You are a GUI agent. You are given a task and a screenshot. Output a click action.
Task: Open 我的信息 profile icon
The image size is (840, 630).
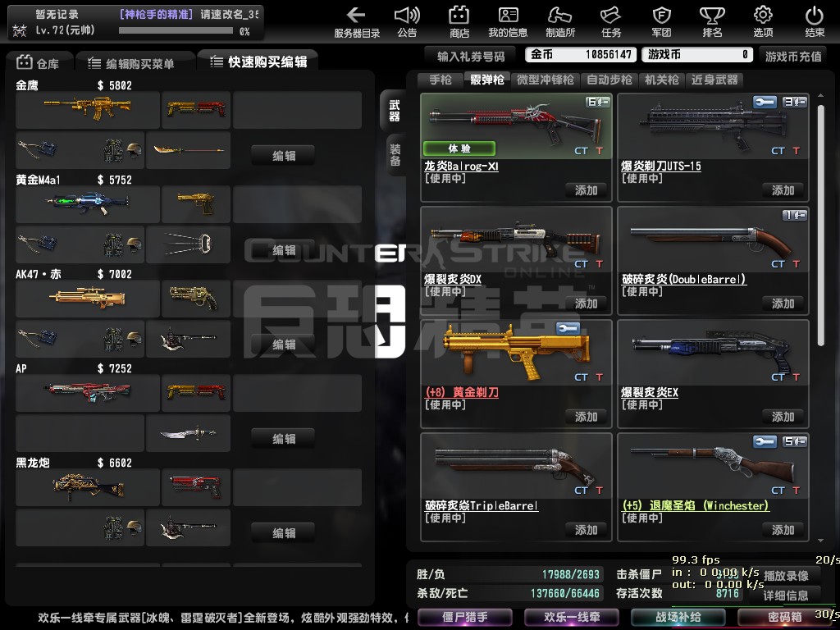(508, 15)
